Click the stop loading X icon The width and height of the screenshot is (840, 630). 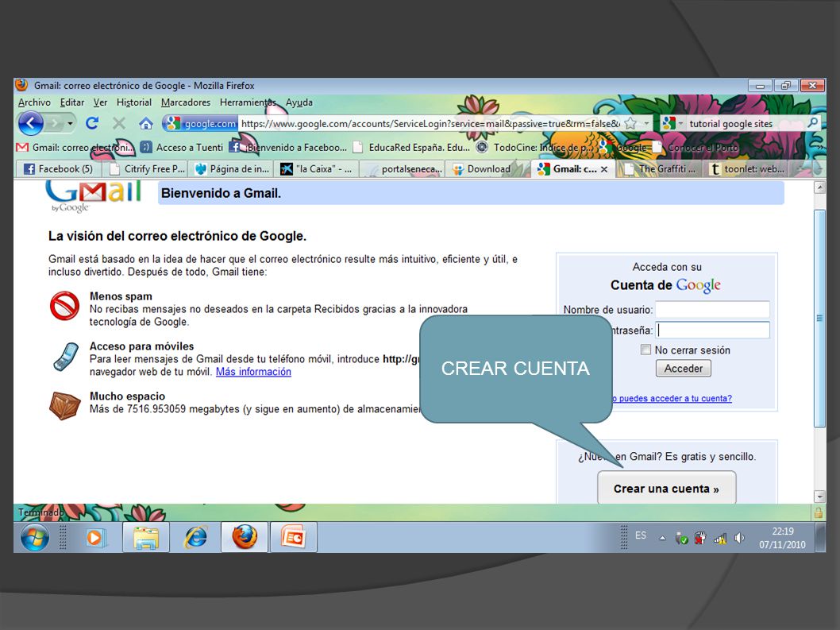pyautogui.click(x=119, y=124)
